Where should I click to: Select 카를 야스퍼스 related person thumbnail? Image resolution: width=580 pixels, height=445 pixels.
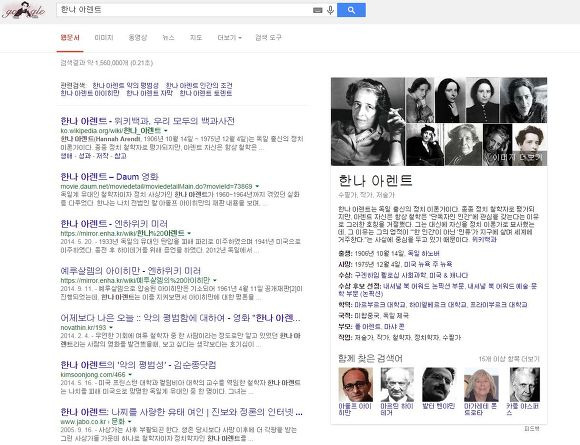pyautogui.click(x=525, y=384)
